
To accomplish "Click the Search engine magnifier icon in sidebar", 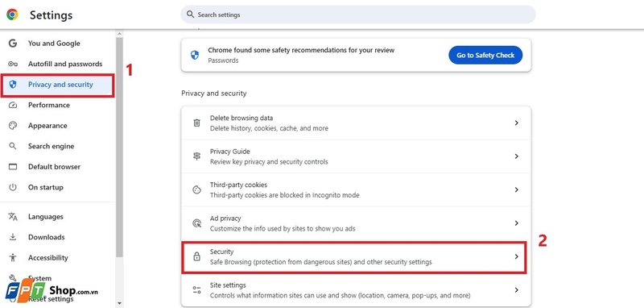I will (13, 146).
